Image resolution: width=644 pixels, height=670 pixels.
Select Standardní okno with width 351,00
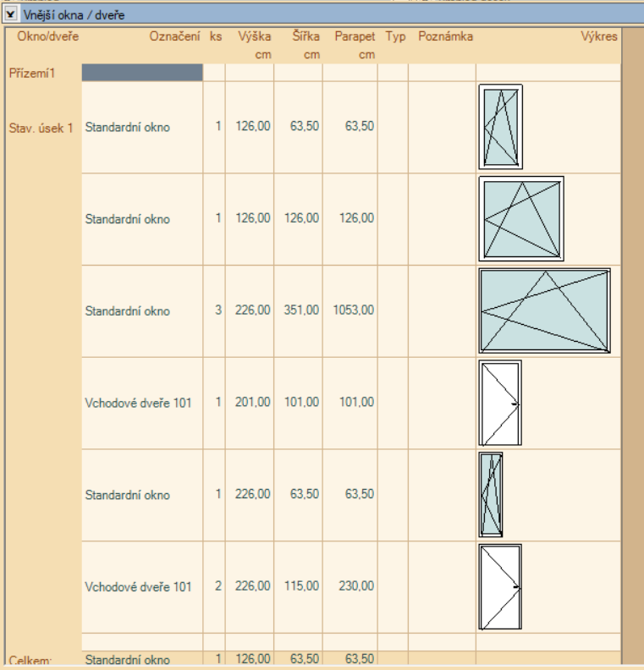tap(127, 310)
